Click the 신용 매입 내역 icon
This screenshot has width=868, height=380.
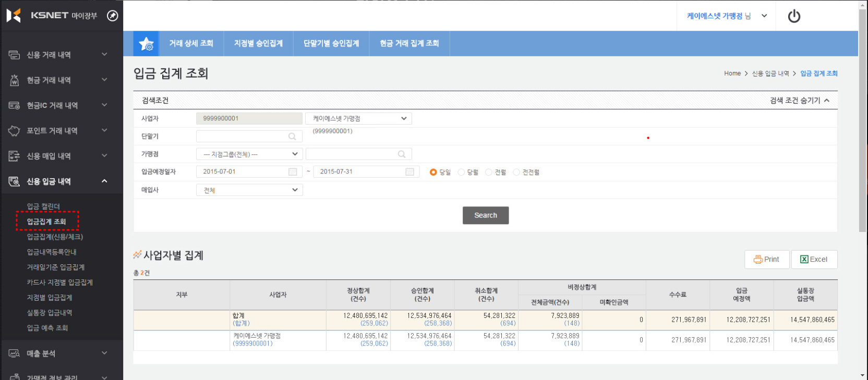point(14,156)
